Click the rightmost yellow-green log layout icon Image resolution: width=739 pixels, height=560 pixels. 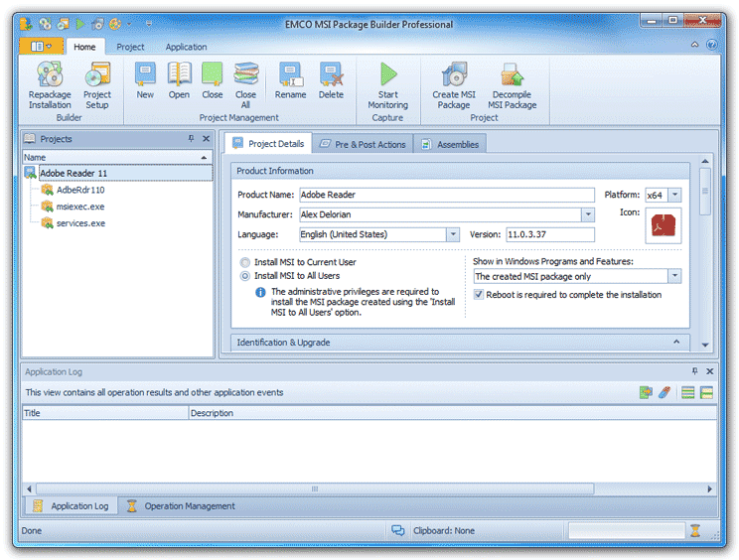click(x=706, y=392)
